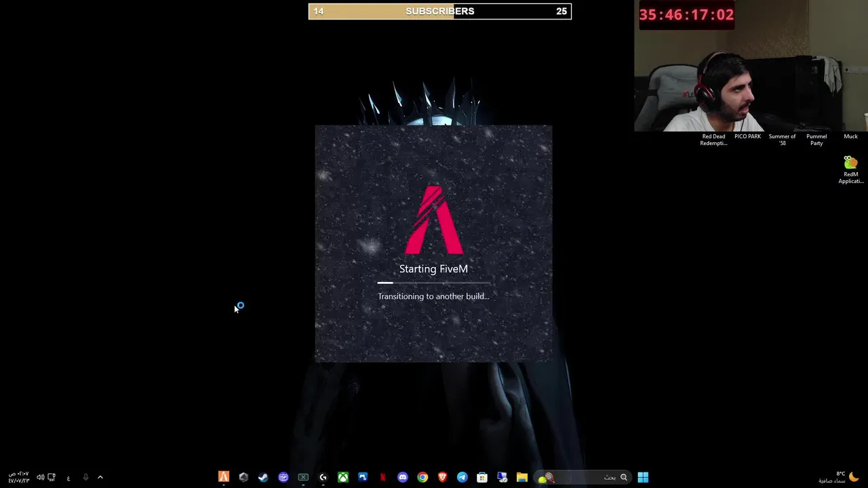Switch the Arabic input language indicator
The width and height of the screenshot is (868, 488).
[x=68, y=478]
